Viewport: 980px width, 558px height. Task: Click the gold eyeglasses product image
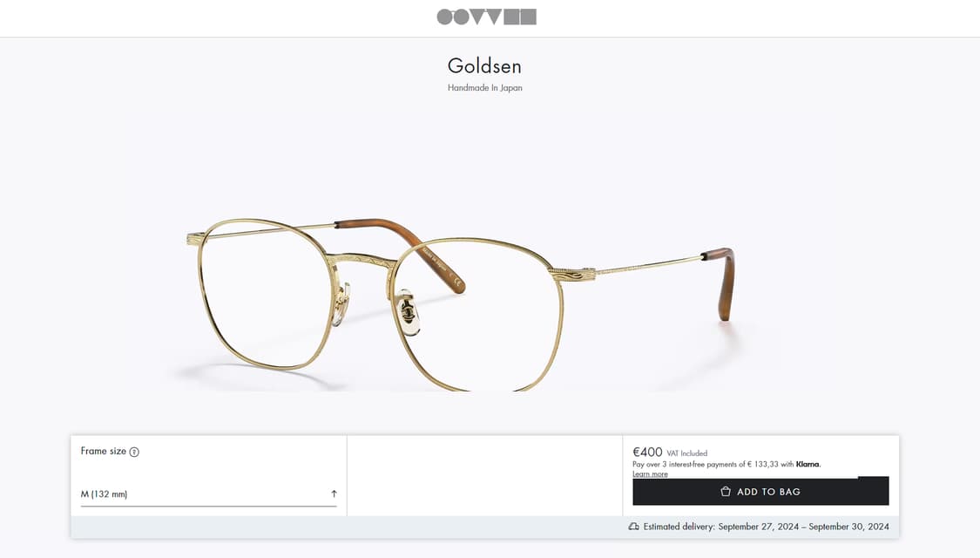pos(461,304)
